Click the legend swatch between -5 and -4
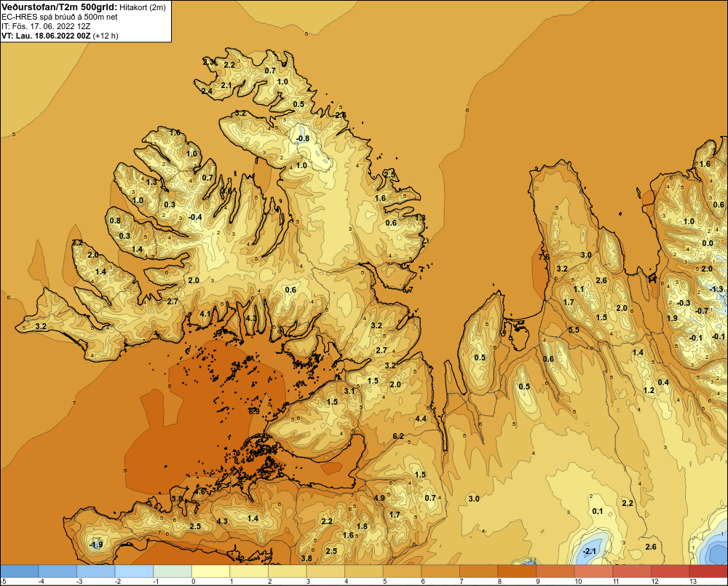 tap(20, 571)
